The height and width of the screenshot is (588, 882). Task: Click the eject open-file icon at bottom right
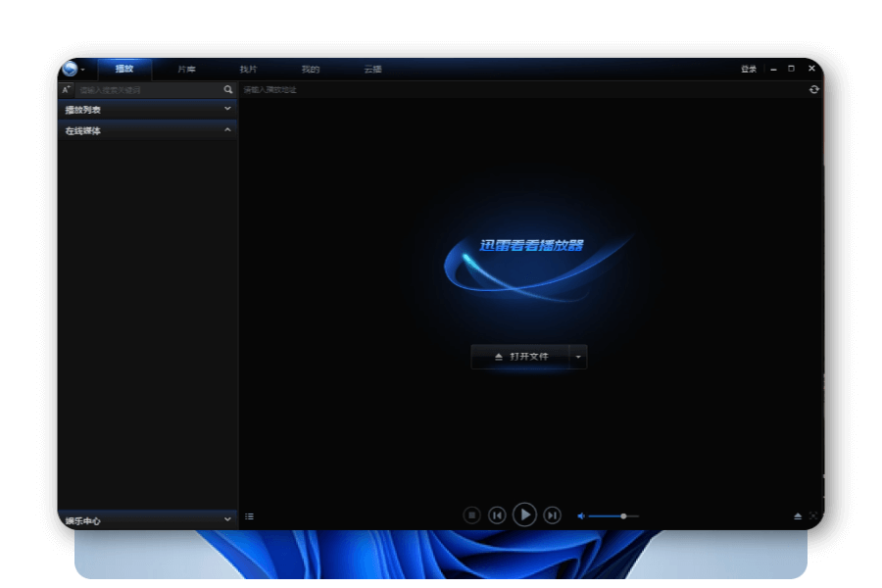click(x=797, y=516)
